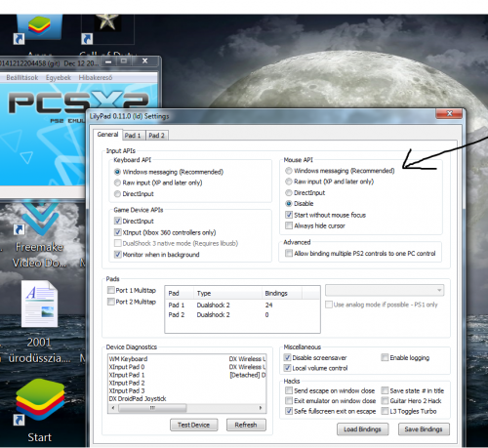Select Pad 1 Dualshock 2 row
The width and height of the screenshot is (488, 448).
pyautogui.click(x=242, y=305)
